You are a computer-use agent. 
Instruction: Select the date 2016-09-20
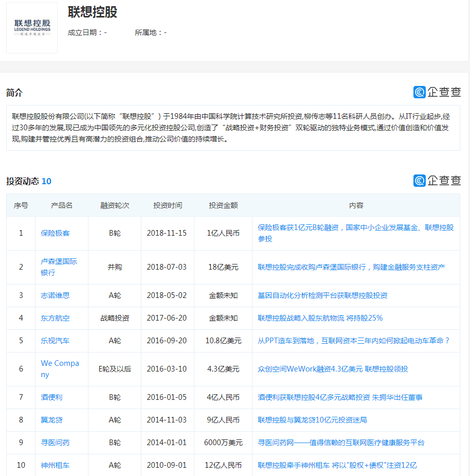[167, 341]
